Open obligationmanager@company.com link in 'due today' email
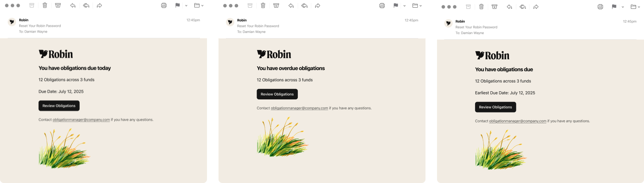Viewport: 644px width, 183px height. [81, 120]
